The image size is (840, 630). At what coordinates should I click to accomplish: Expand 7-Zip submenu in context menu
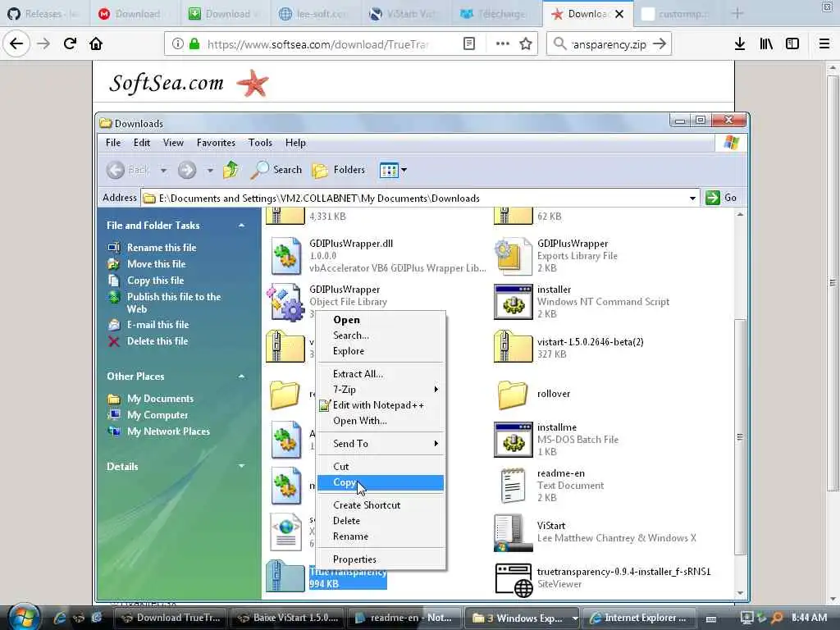pos(381,390)
